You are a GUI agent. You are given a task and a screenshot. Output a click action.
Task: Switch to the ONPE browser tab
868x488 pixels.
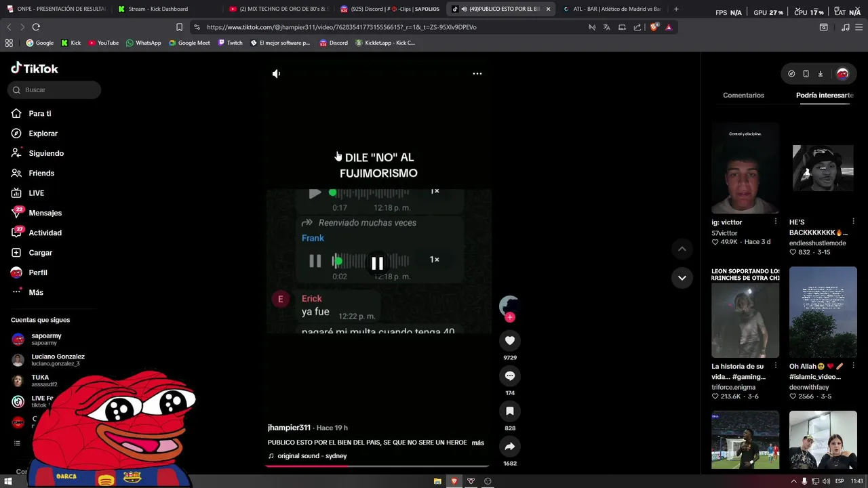56,9
